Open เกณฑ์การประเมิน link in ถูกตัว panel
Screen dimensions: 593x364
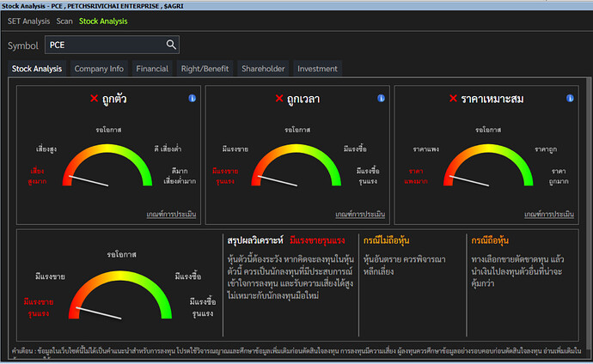click(171, 214)
